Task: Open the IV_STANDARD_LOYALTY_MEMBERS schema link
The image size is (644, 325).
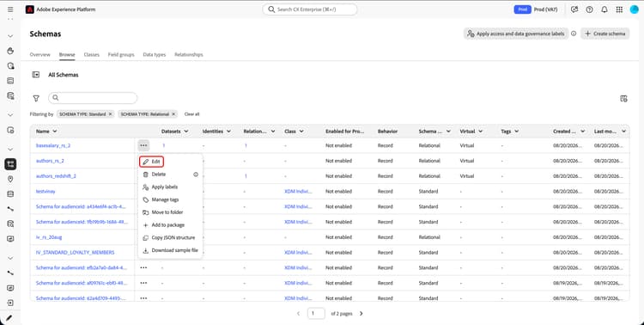Action: pos(76,253)
